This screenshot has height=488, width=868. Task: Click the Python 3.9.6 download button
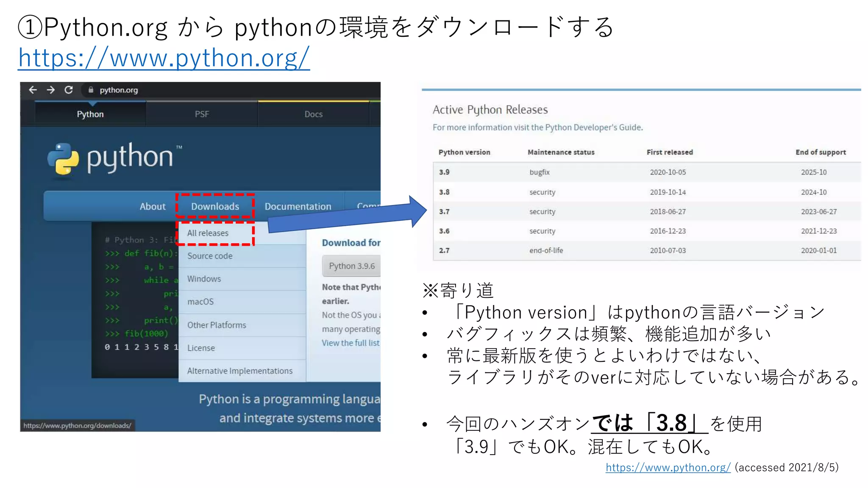click(x=351, y=266)
